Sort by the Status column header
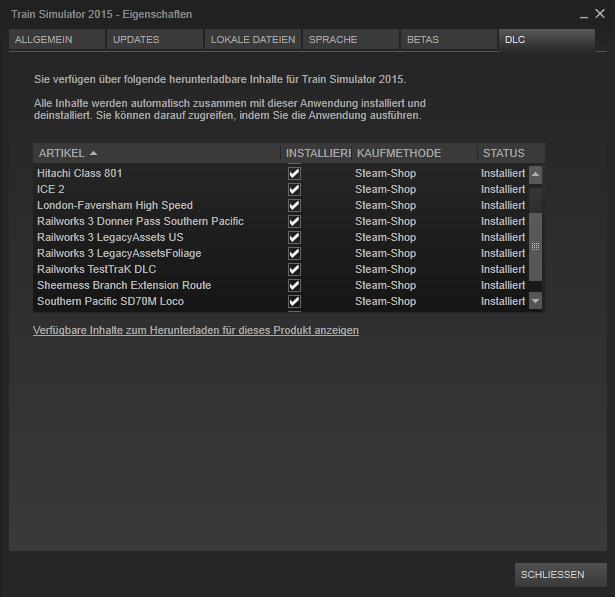The image size is (615, 597). click(511, 153)
